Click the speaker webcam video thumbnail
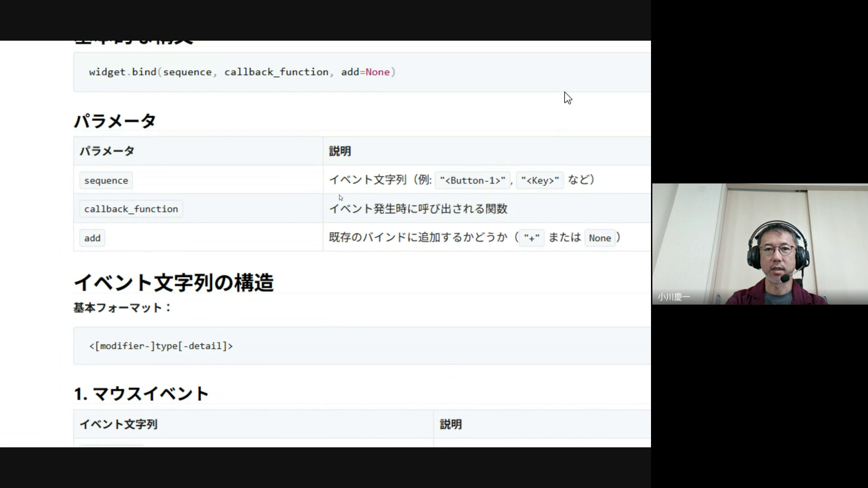The height and width of the screenshot is (488, 868). 759,244
